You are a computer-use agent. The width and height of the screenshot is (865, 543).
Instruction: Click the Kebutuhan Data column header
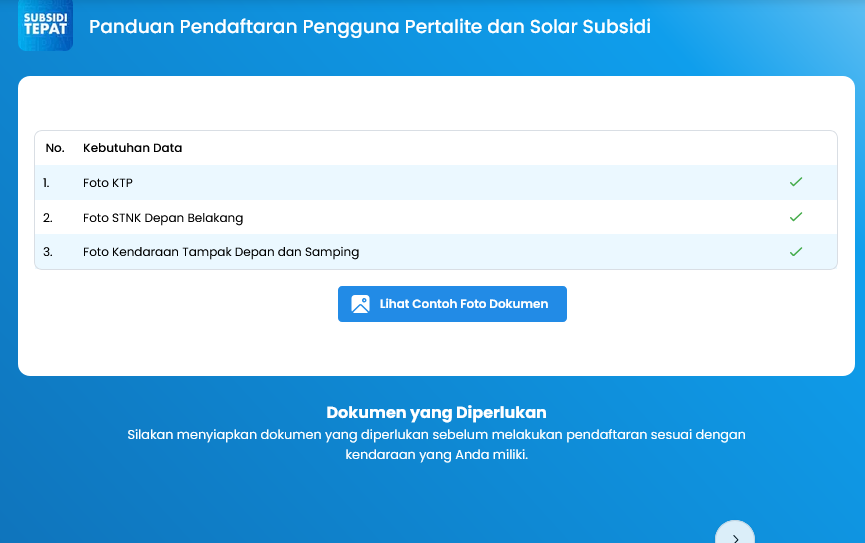(132, 148)
